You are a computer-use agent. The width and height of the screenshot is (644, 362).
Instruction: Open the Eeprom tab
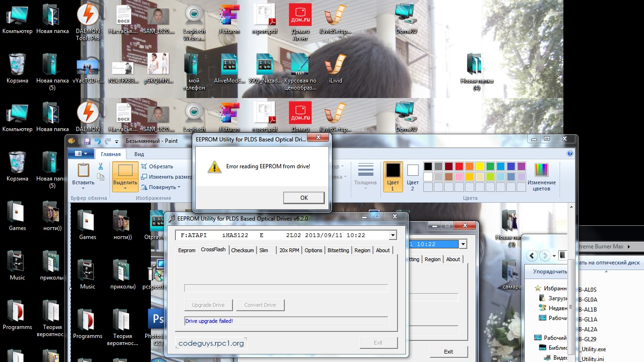pos(187,250)
